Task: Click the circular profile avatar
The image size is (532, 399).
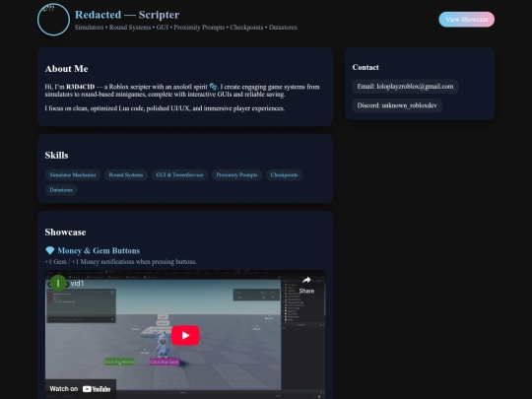Action: click(x=53, y=20)
